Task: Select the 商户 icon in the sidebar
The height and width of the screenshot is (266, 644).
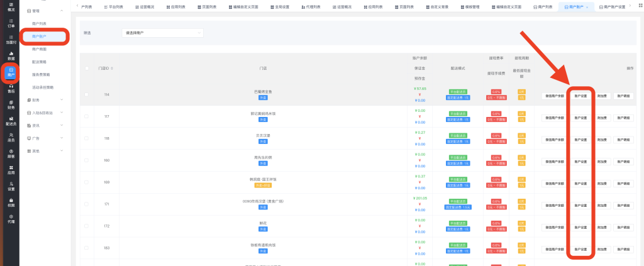Action: tap(11, 72)
